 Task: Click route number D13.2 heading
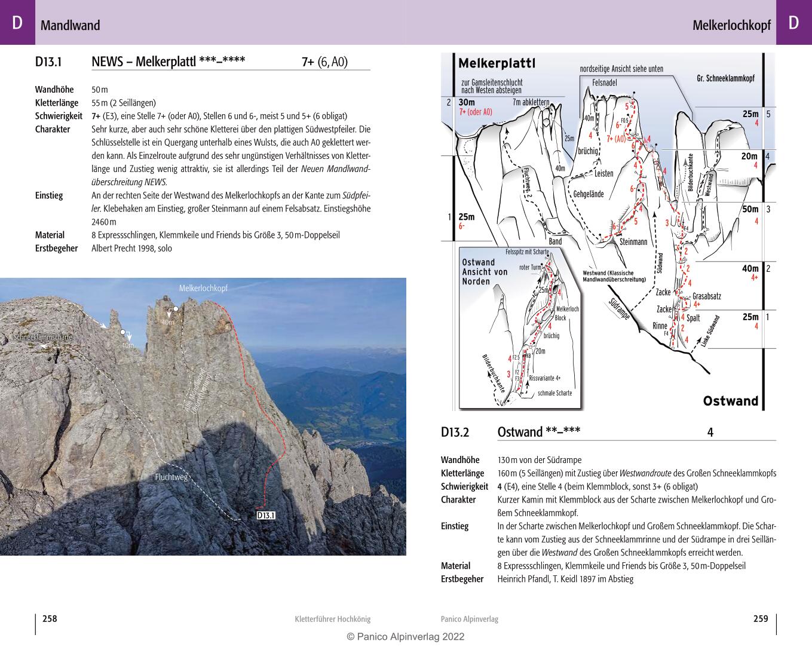pyautogui.click(x=455, y=432)
